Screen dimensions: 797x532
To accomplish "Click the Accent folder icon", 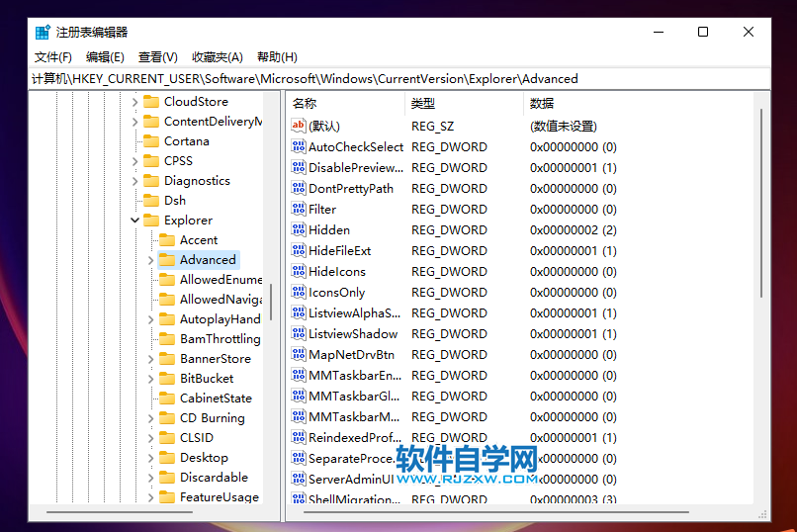I will [167, 240].
